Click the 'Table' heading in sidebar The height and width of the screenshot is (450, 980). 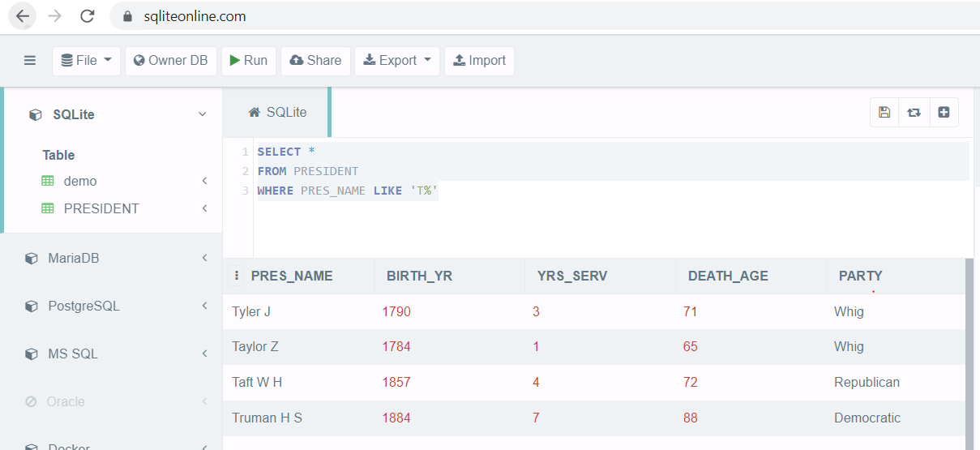pos(58,155)
